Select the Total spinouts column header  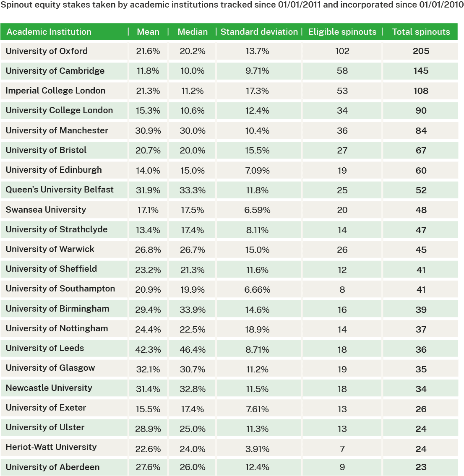421,32
